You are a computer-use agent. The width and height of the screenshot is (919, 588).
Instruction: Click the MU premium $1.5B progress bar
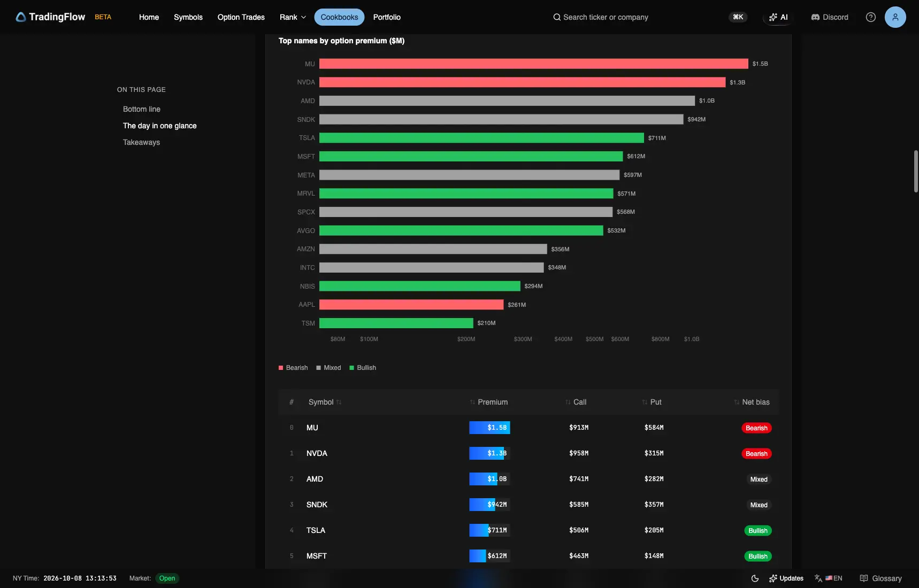click(489, 428)
